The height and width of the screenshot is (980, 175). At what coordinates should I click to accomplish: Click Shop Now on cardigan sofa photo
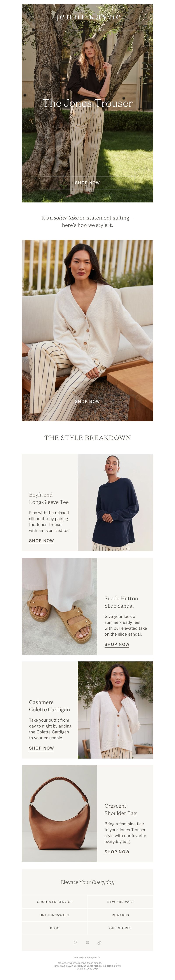87,401
